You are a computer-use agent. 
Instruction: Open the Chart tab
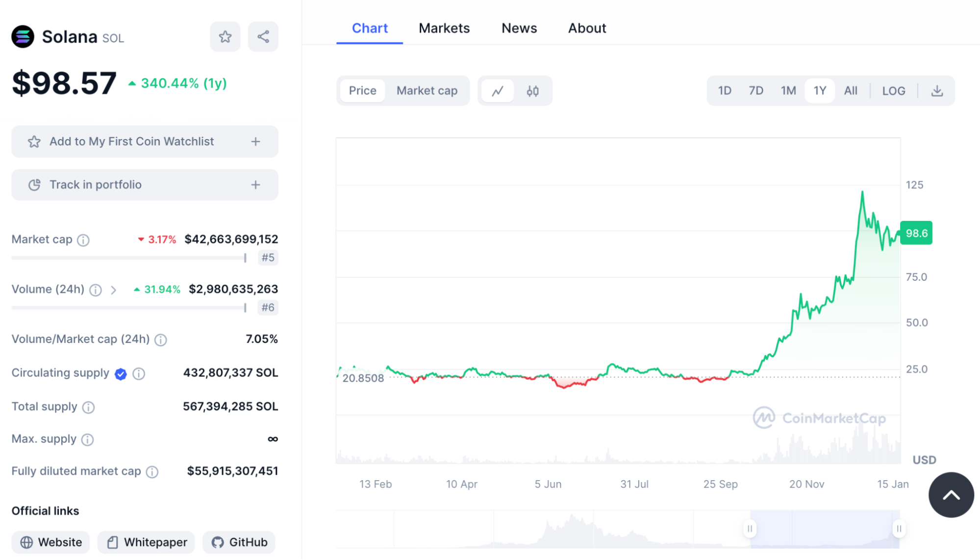coord(370,28)
